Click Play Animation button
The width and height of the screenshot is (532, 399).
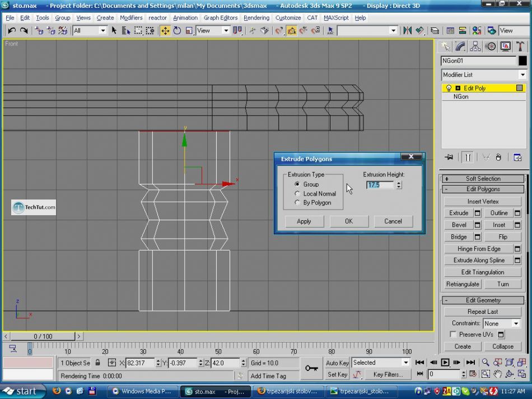tap(445, 363)
